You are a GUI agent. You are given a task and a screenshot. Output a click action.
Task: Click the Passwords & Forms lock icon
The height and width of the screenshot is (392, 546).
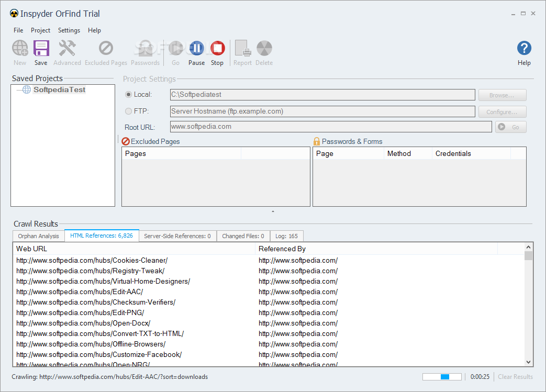(317, 141)
